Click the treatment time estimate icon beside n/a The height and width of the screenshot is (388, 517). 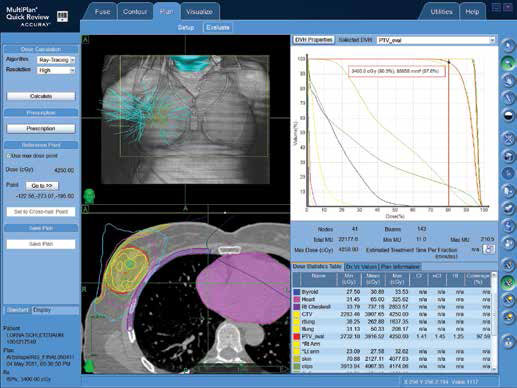tap(489, 249)
